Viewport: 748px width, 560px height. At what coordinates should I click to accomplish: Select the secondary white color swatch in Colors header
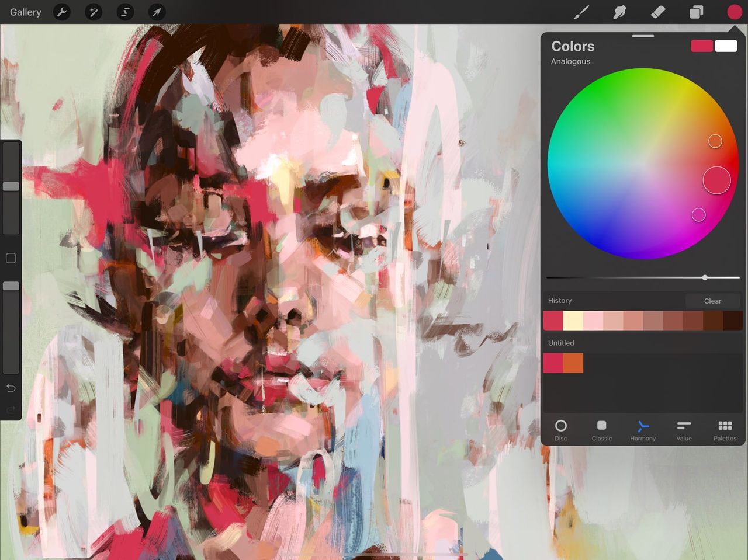pyautogui.click(x=726, y=46)
